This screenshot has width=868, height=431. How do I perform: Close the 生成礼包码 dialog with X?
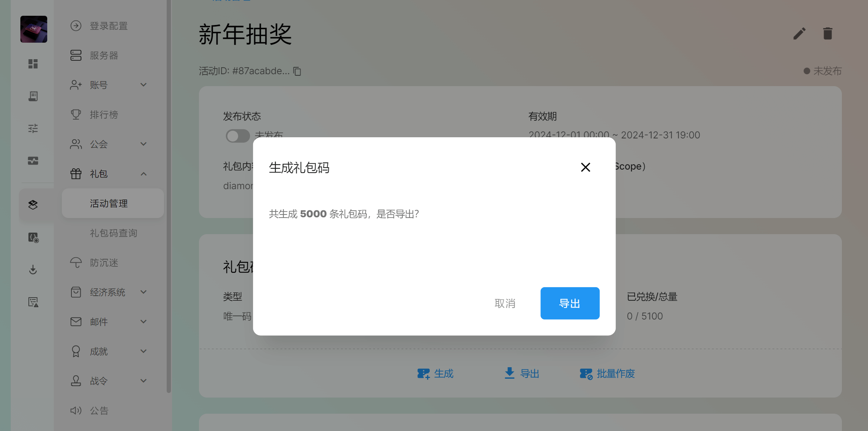point(585,167)
